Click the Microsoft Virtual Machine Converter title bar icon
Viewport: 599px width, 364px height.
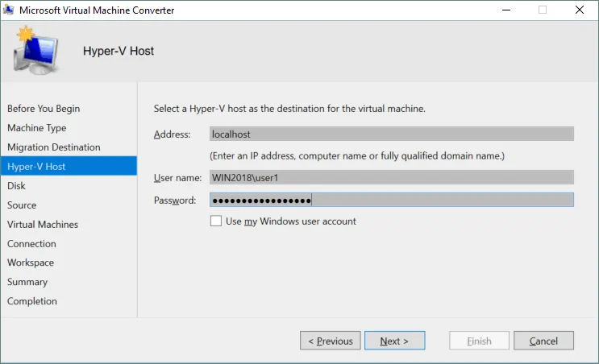click(9, 10)
